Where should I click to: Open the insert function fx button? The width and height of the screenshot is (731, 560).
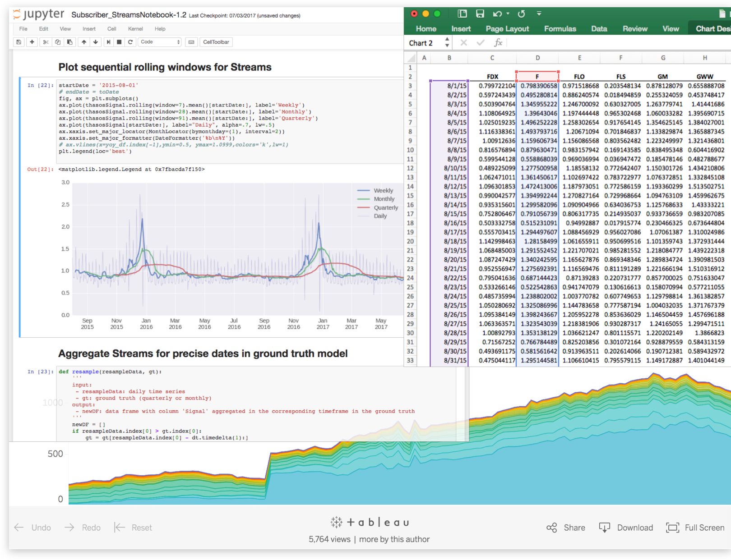pyautogui.click(x=498, y=43)
